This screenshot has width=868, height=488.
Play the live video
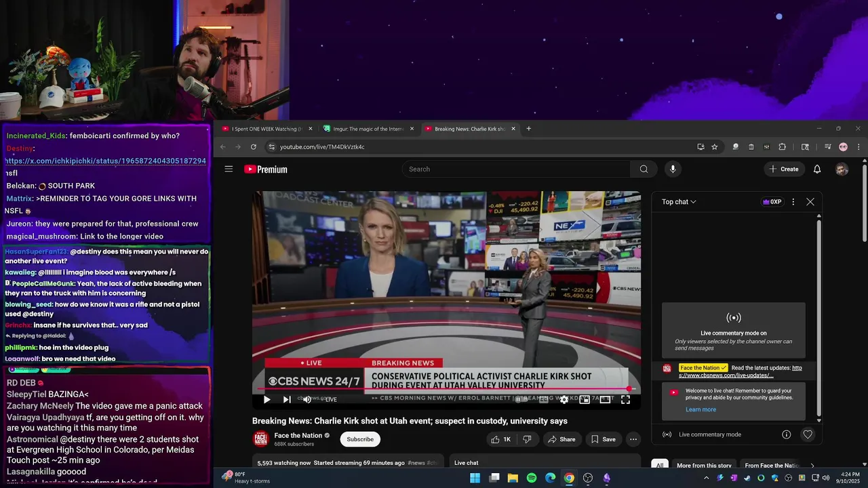click(267, 399)
